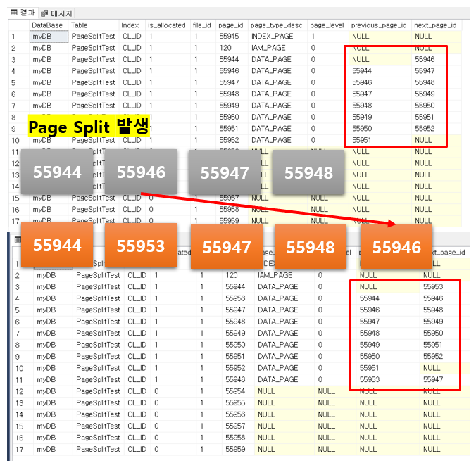
Task: Select previous_page_id 55944 in upper grid row 4
Action: click(x=380, y=71)
